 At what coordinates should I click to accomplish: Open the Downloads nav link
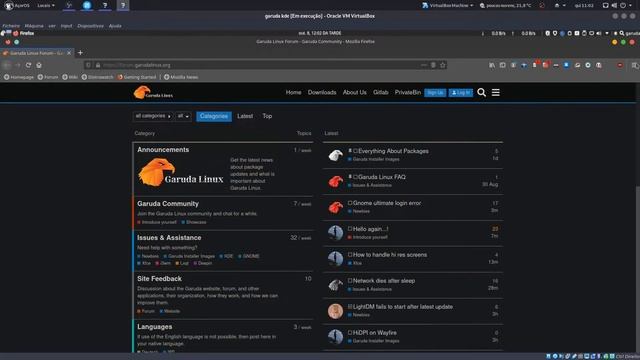click(x=322, y=93)
